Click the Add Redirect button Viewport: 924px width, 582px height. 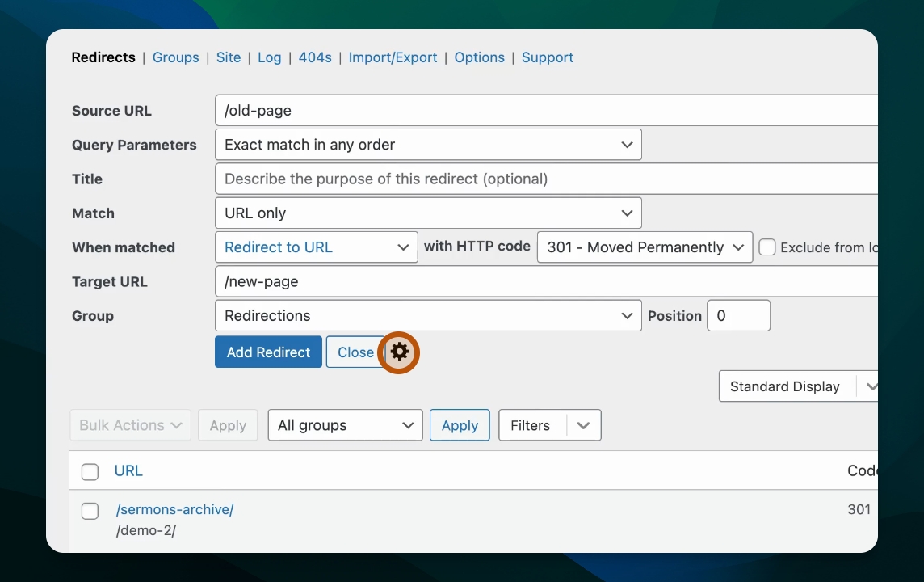tap(268, 352)
